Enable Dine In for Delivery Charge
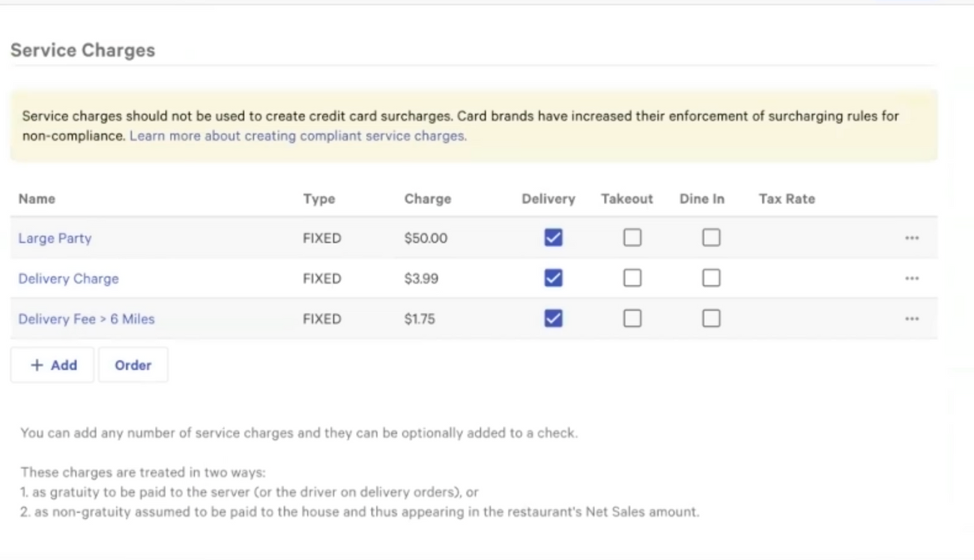Image resolution: width=974 pixels, height=560 pixels. (x=711, y=278)
